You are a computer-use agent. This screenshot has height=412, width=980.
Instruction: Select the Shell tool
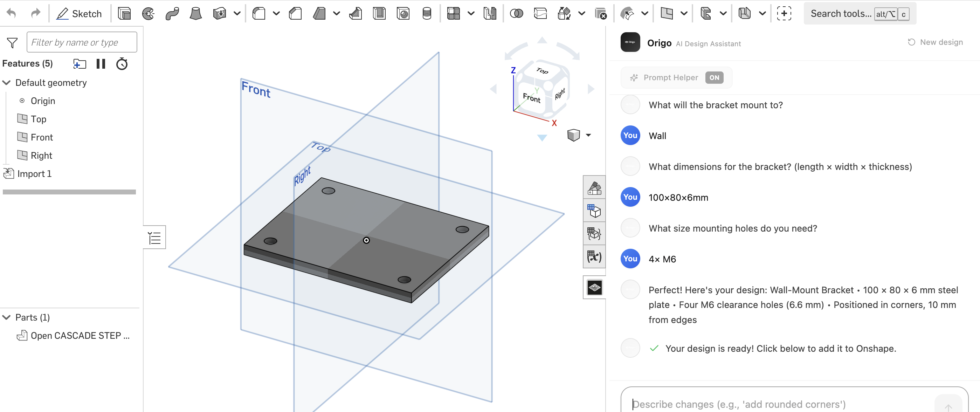click(x=379, y=13)
